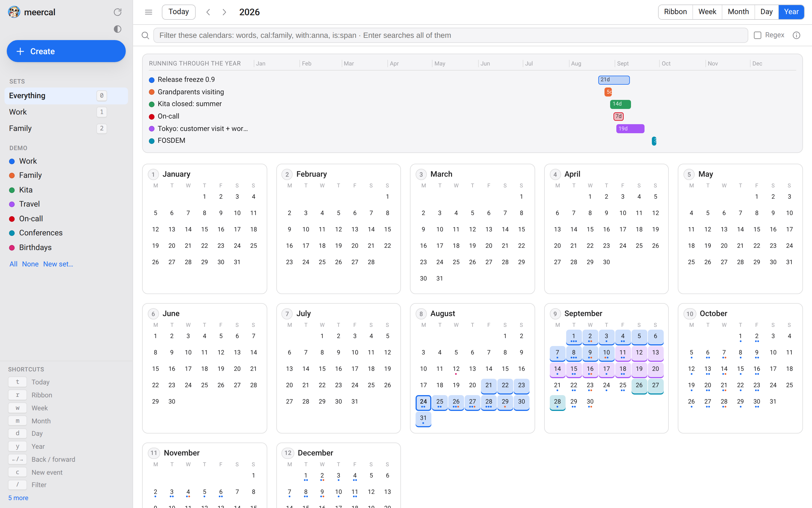812x508 pixels.
Task: Open the filter info help icon
Action: point(796,35)
